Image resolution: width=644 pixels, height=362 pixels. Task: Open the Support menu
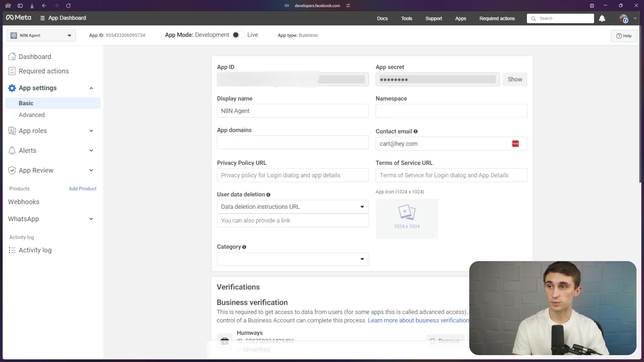click(434, 18)
